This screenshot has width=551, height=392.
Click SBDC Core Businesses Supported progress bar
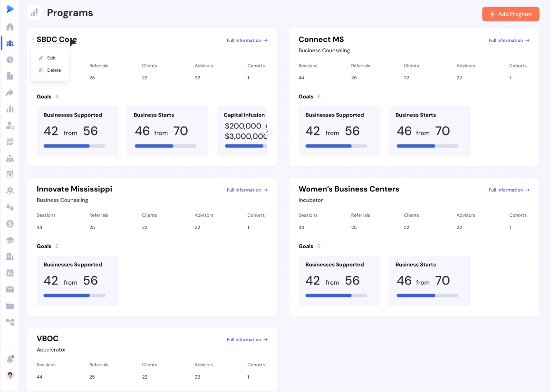coord(75,146)
